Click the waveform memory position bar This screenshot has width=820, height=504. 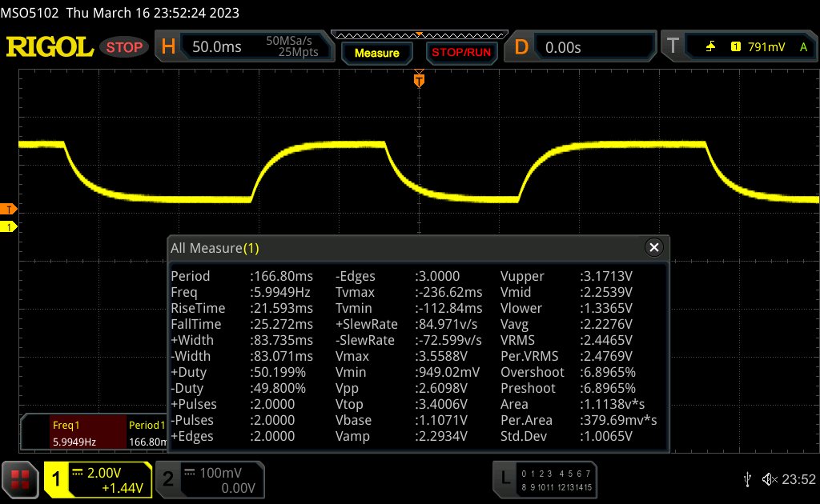[418, 34]
